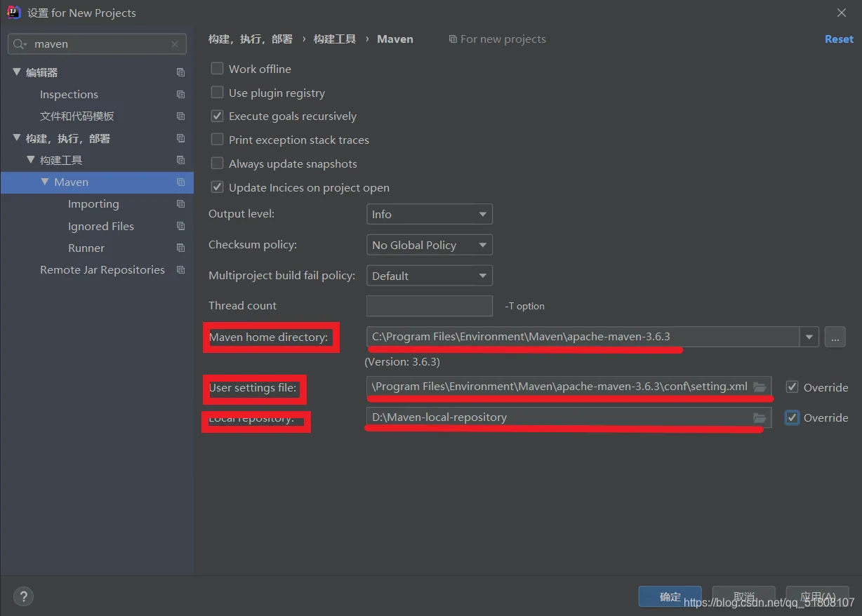This screenshot has height=616, width=862.
Task: Click the (Version: 3.6.3) text
Action: (402, 362)
